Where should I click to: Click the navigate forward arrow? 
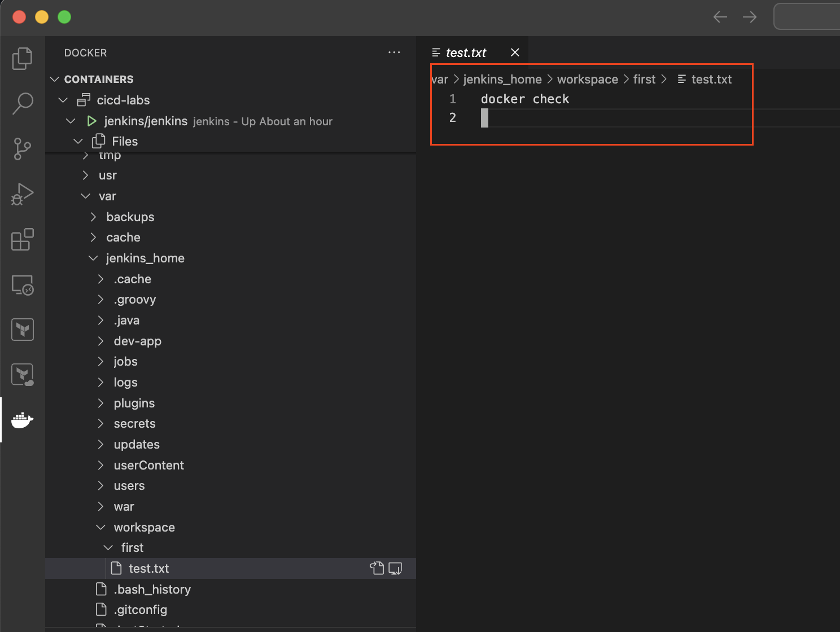click(750, 17)
